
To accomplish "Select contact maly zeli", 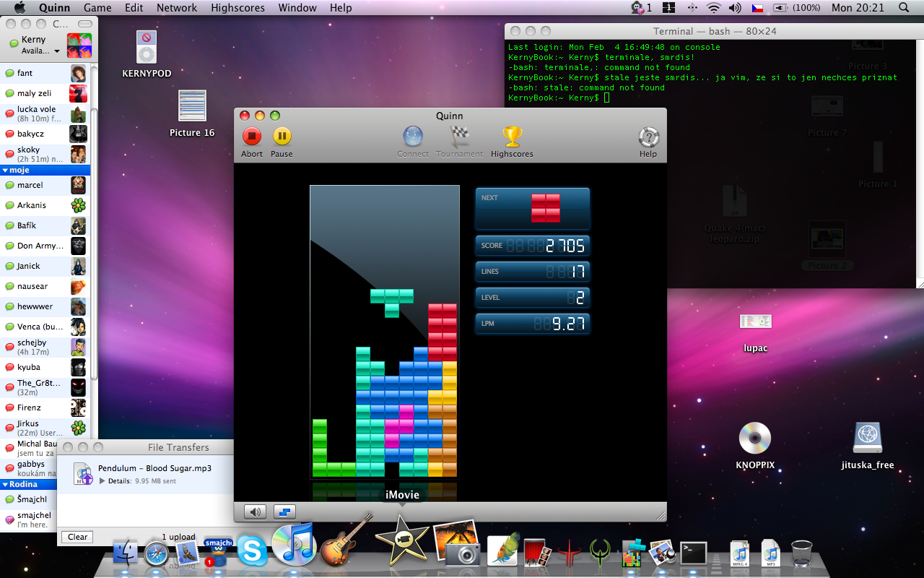I will [45, 94].
